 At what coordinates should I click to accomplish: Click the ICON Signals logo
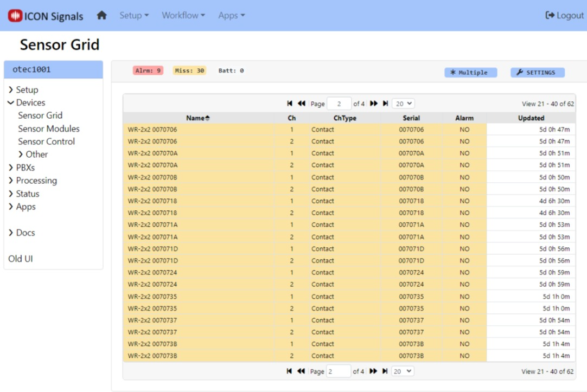[x=46, y=16]
